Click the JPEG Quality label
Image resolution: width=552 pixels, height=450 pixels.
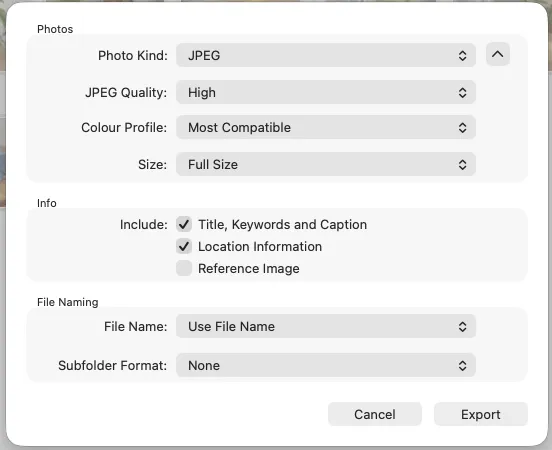[126, 93]
